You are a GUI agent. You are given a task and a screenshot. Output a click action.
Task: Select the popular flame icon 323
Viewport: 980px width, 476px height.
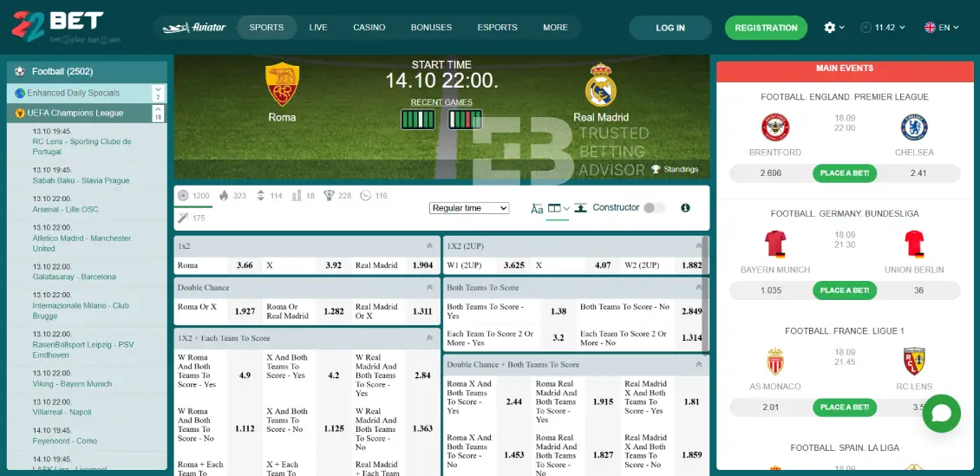(232, 196)
